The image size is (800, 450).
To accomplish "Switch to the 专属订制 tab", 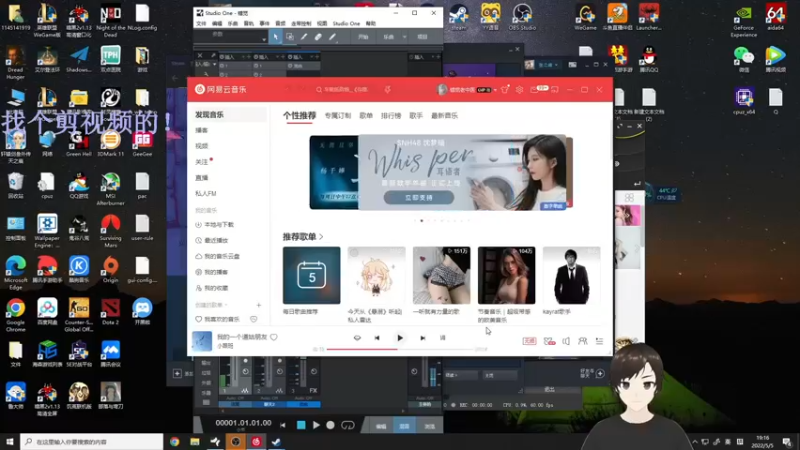I will [338, 116].
